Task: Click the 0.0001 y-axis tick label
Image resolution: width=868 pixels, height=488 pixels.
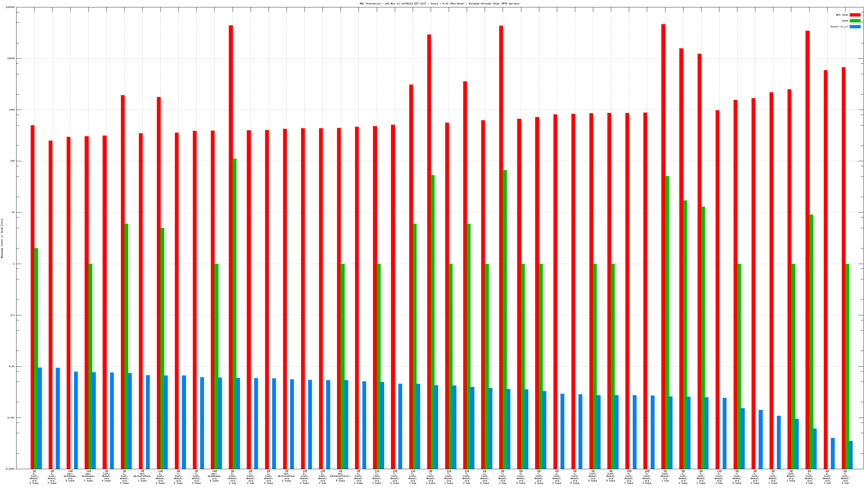Action: pyautogui.click(x=10, y=469)
